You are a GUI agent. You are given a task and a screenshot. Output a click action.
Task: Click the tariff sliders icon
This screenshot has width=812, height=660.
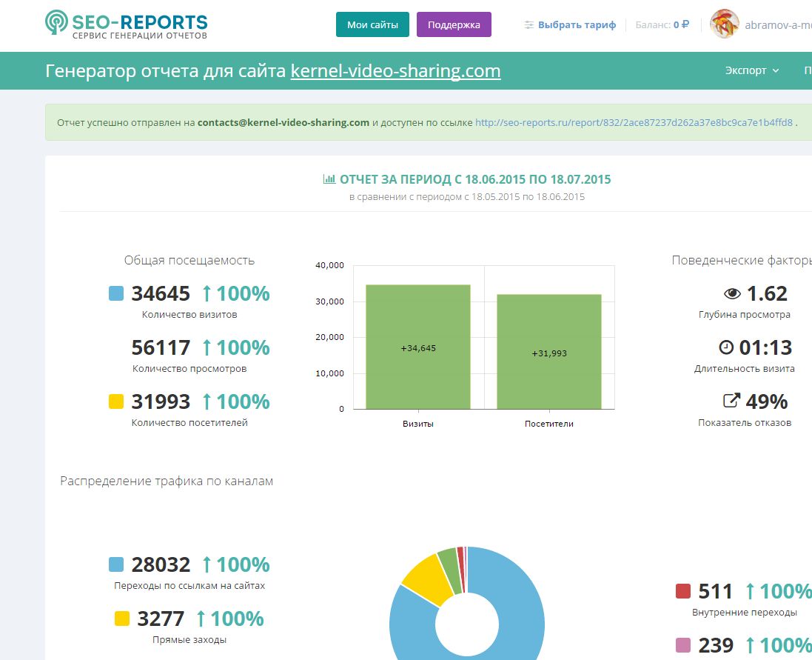pos(529,25)
